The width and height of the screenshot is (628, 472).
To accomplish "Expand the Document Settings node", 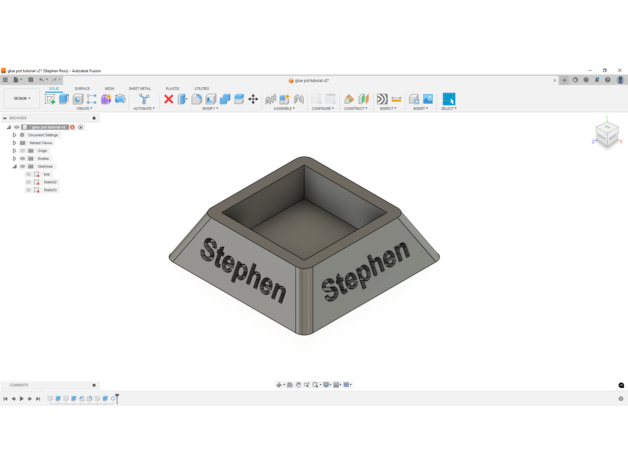I will [x=15, y=135].
